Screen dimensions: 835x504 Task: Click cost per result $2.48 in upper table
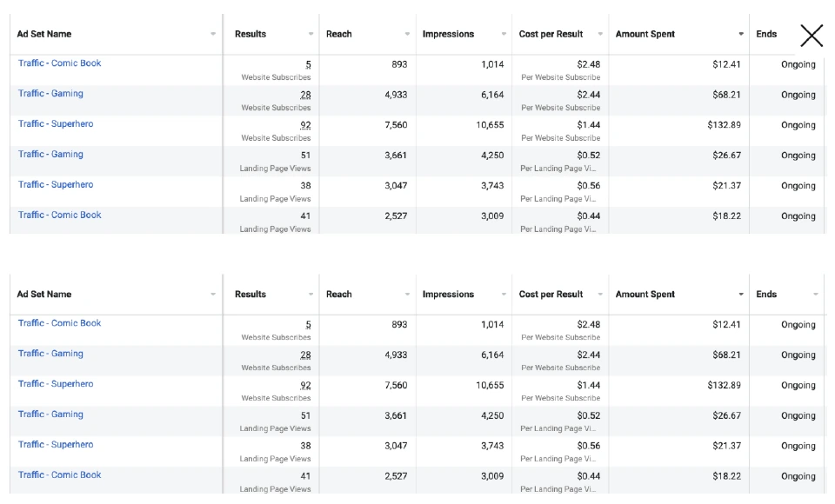point(589,64)
